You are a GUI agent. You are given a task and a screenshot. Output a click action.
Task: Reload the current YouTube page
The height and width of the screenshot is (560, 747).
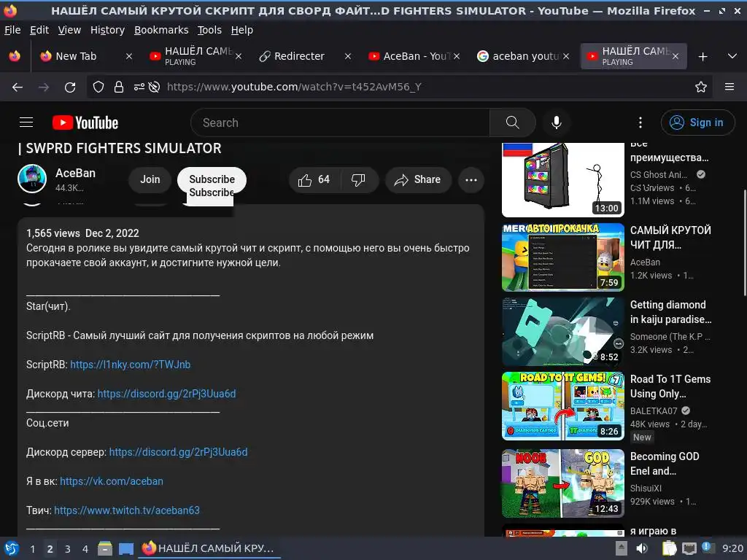[x=70, y=87]
